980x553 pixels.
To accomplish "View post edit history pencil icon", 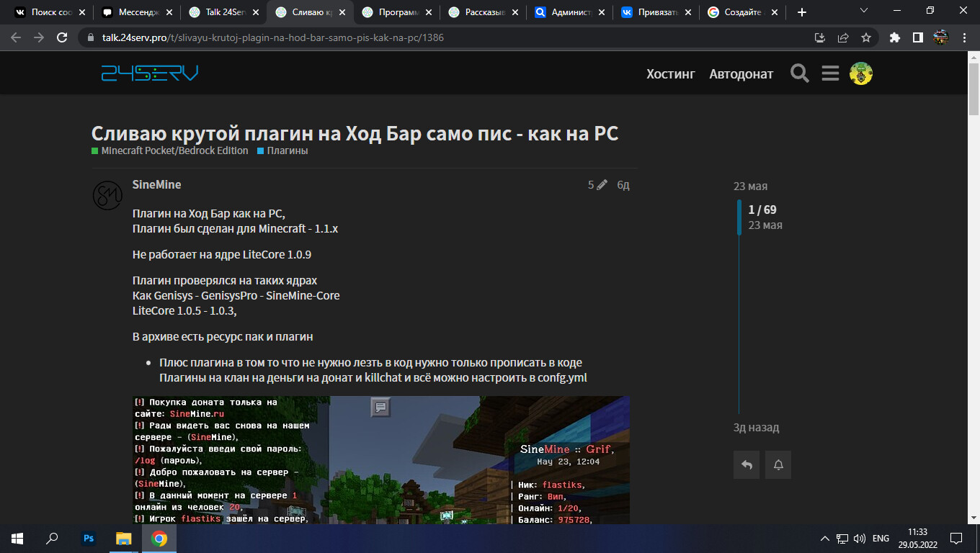I will tap(602, 185).
